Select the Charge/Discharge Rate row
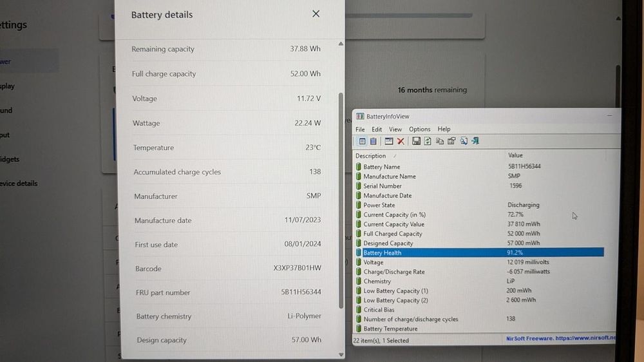This screenshot has width=644, height=362. click(x=479, y=272)
